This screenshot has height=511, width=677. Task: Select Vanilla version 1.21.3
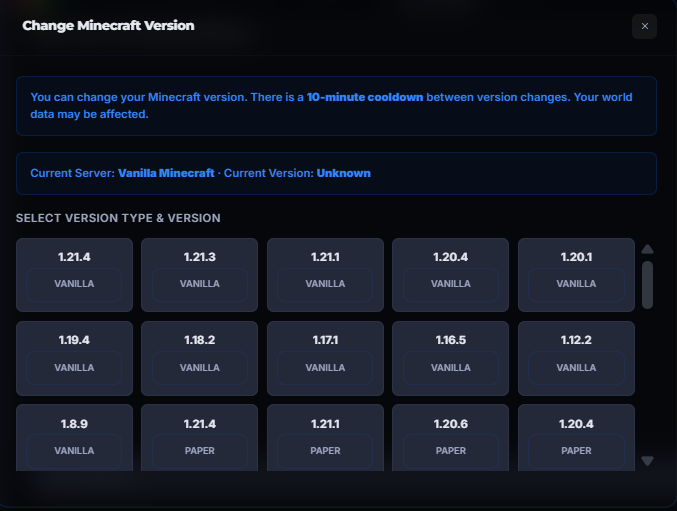pyautogui.click(x=199, y=274)
